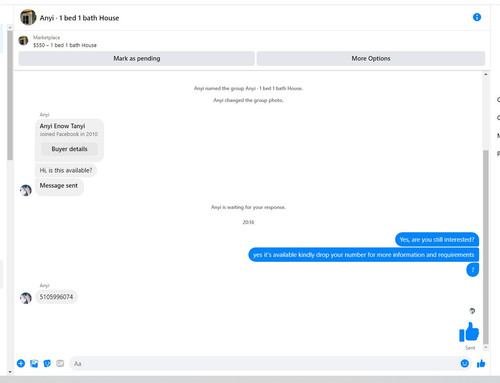
Task: Send a thumbs-up using the like icon
Action: pos(481,363)
